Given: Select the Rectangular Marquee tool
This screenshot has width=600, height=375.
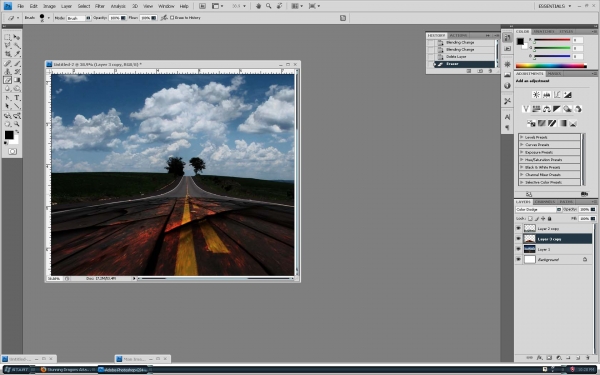Looking at the screenshot, I should coord(8,37).
